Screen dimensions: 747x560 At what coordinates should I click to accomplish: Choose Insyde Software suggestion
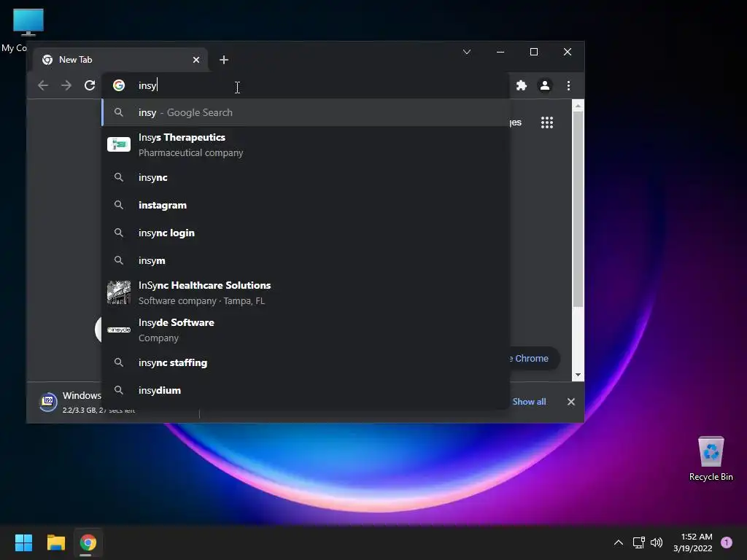tap(306, 330)
